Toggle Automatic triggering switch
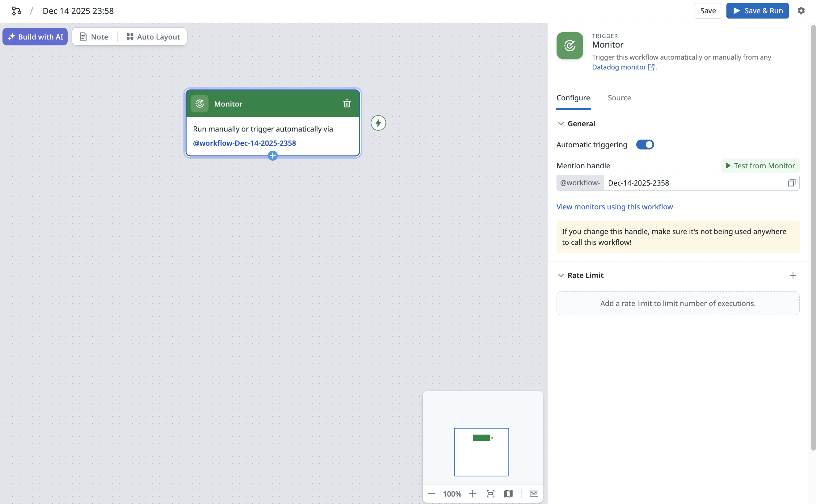 coord(645,145)
